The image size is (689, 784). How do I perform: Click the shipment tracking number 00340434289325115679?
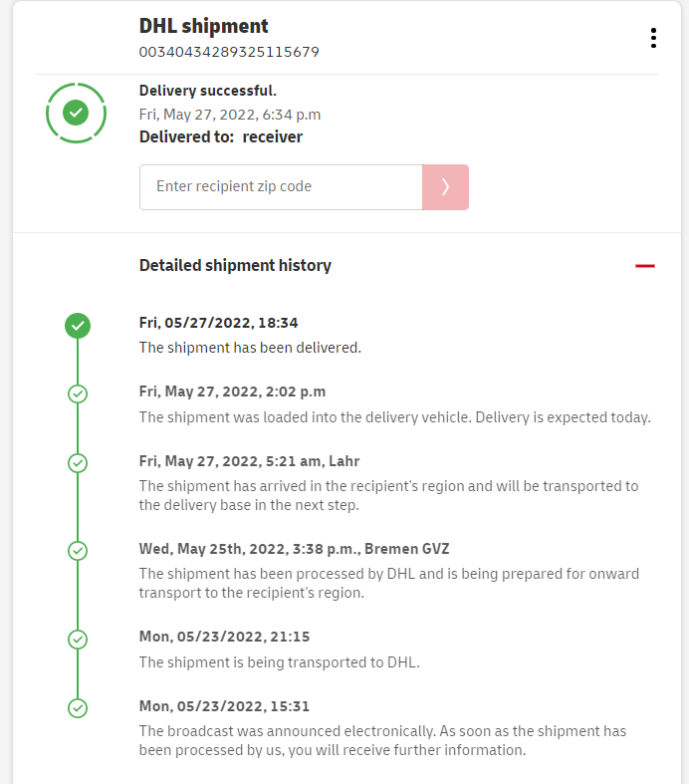pos(229,52)
